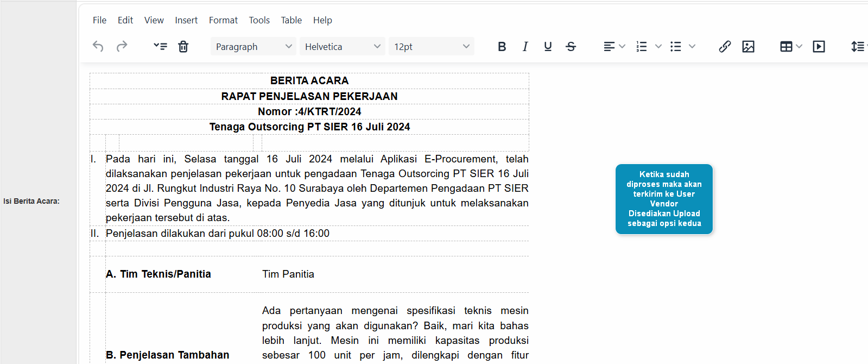Toggle strikethrough formatting
868x364 pixels.
[x=571, y=47]
